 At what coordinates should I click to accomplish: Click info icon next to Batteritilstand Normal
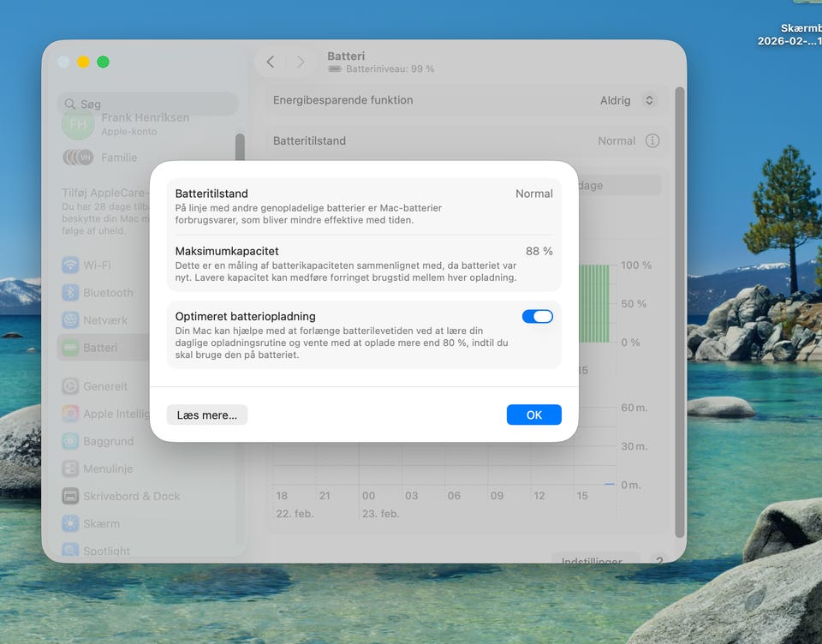(x=652, y=140)
